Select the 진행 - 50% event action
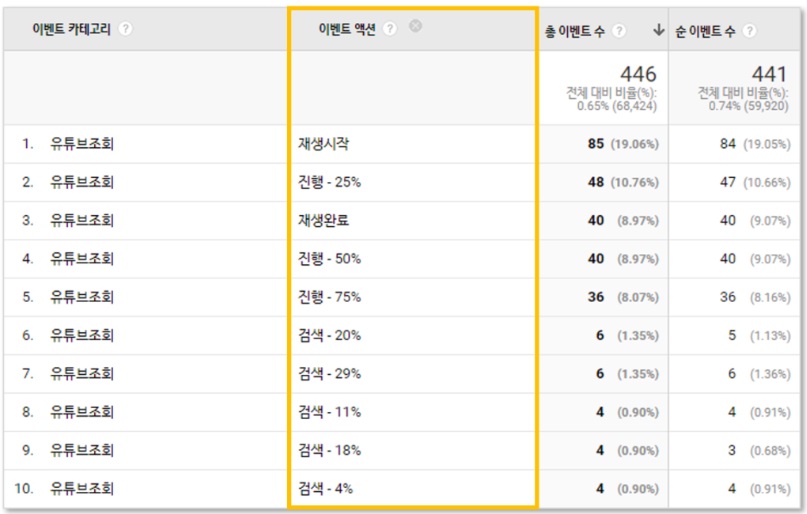Viewport: 807px width, 514px height. [x=329, y=258]
